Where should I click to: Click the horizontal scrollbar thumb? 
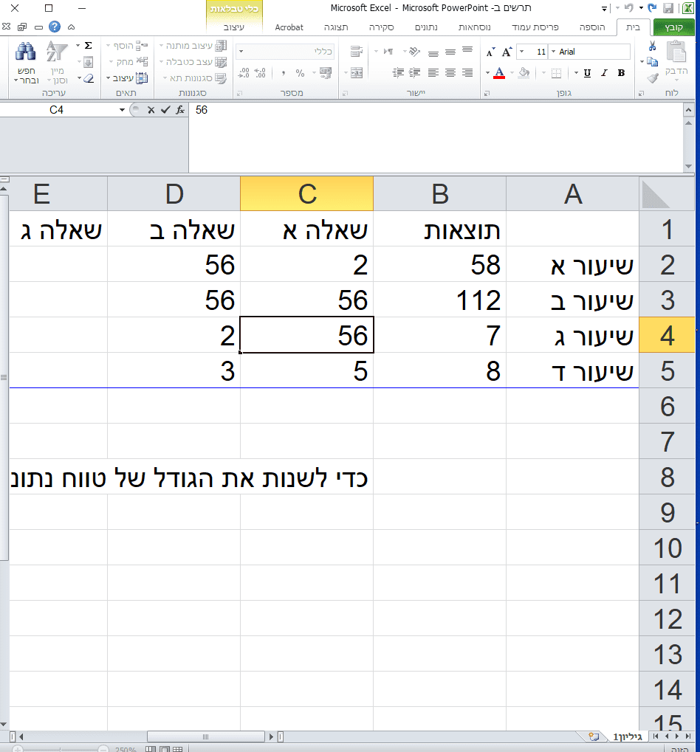coord(205,737)
